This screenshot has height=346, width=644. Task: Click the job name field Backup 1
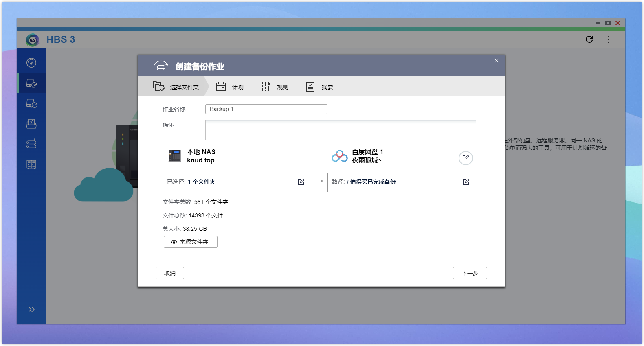pyautogui.click(x=266, y=109)
